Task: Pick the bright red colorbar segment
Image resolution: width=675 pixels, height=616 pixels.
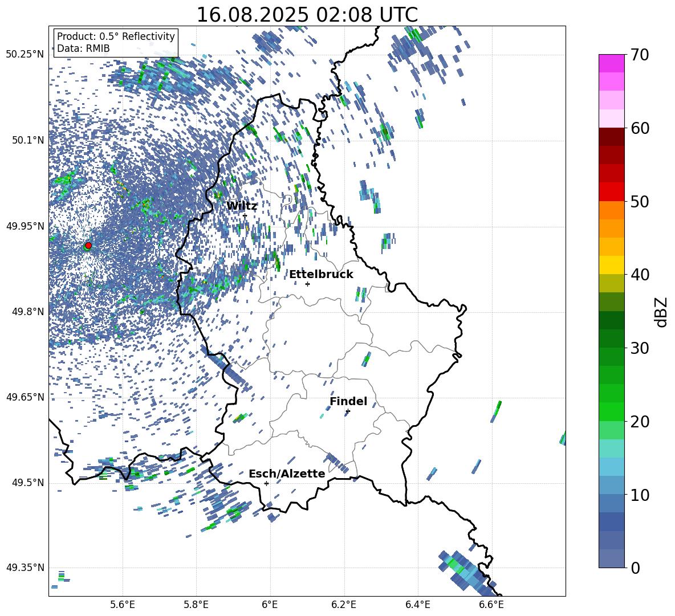Action: coord(611,192)
